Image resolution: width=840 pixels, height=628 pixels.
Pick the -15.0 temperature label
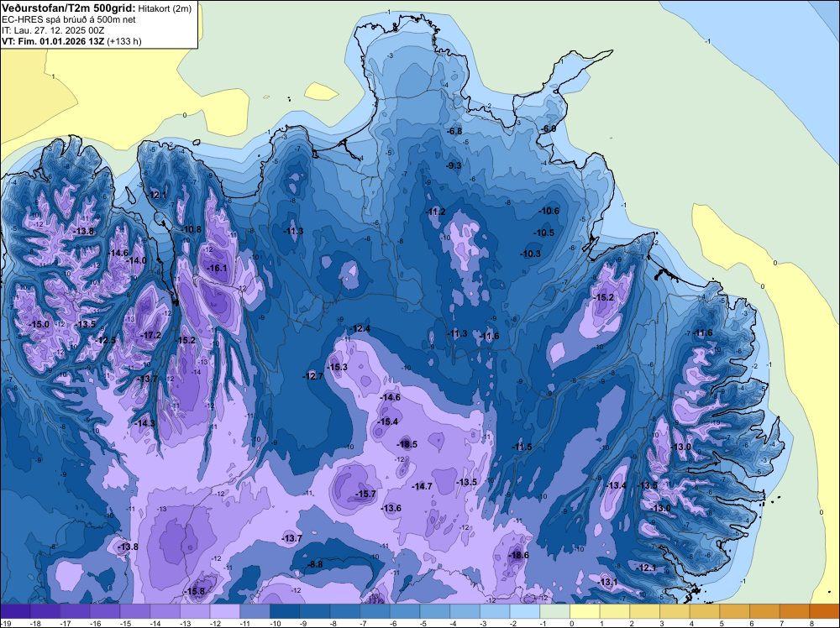pyautogui.click(x=39, y=324)
